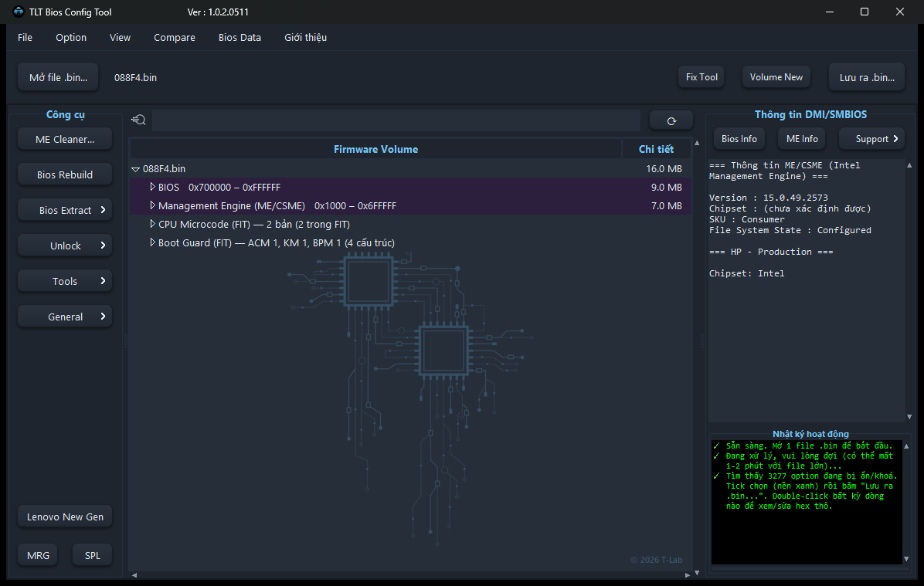This screenshot has height=586, width=924.
Task: Open the Bios Data menu
Action: [239, 37]
